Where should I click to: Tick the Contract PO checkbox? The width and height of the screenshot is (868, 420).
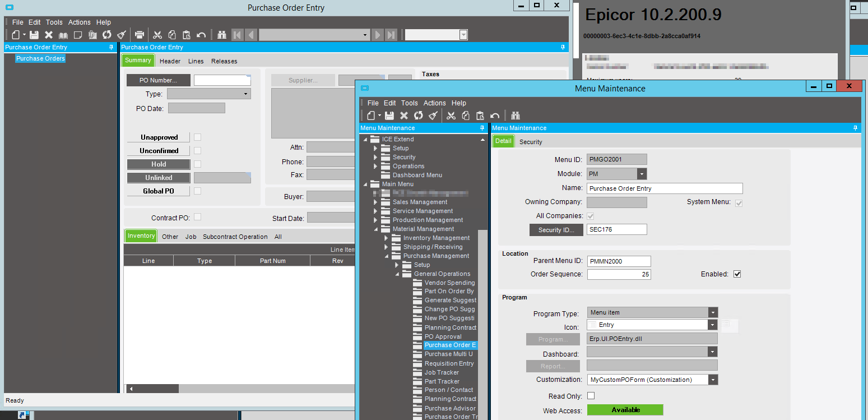[197, 217]
